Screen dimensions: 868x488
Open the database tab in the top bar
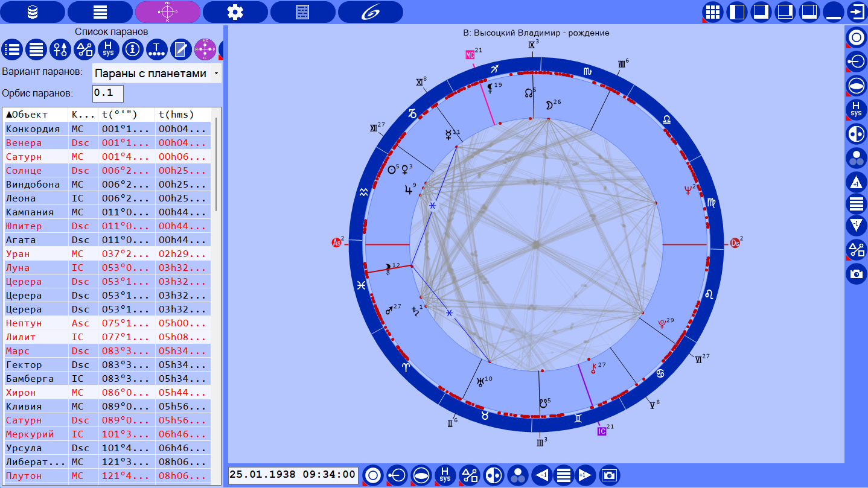tap(33, 12)
